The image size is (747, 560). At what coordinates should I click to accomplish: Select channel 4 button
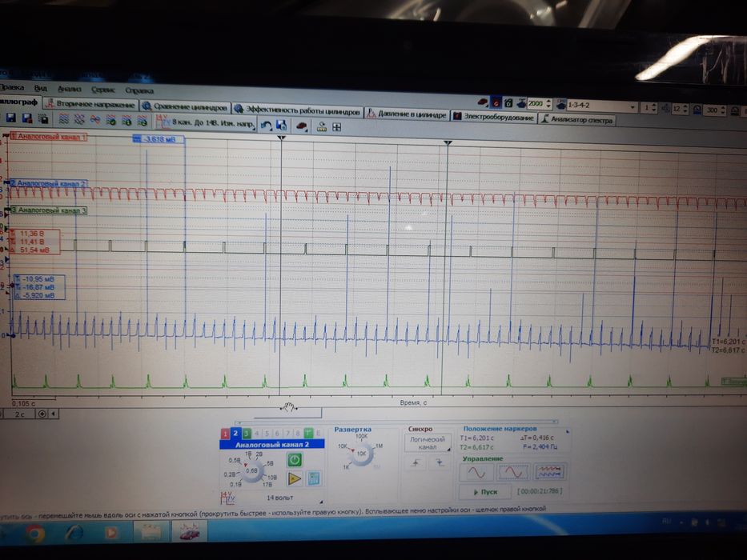[x=257, y=434]
